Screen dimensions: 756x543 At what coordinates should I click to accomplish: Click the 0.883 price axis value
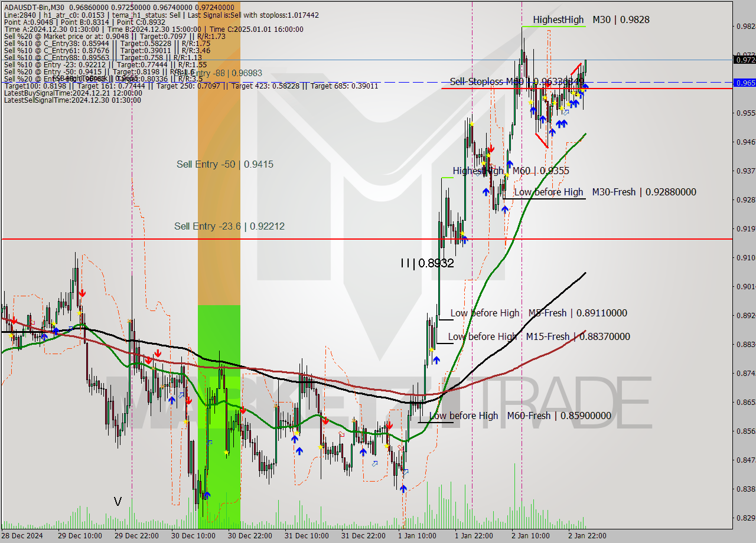click(x=745, y=344)
